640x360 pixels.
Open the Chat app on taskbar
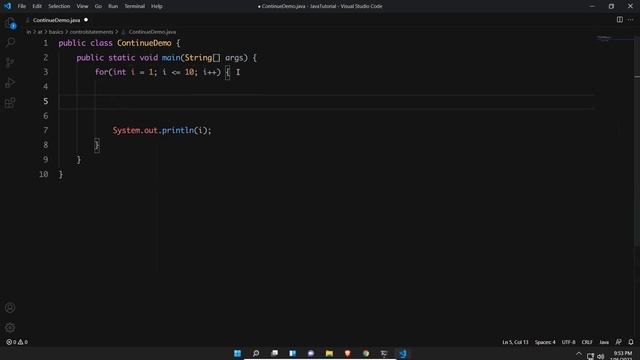click(x=311, y=353)
